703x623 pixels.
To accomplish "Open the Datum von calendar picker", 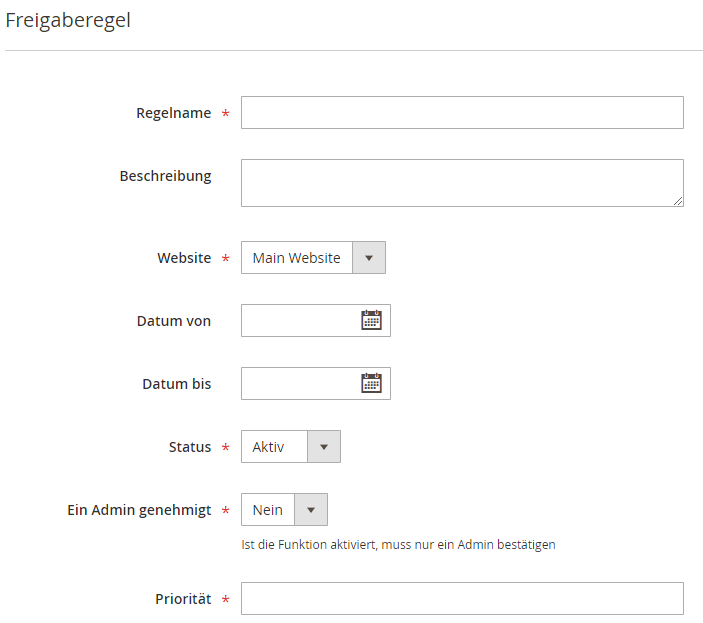I will (371, 320).
